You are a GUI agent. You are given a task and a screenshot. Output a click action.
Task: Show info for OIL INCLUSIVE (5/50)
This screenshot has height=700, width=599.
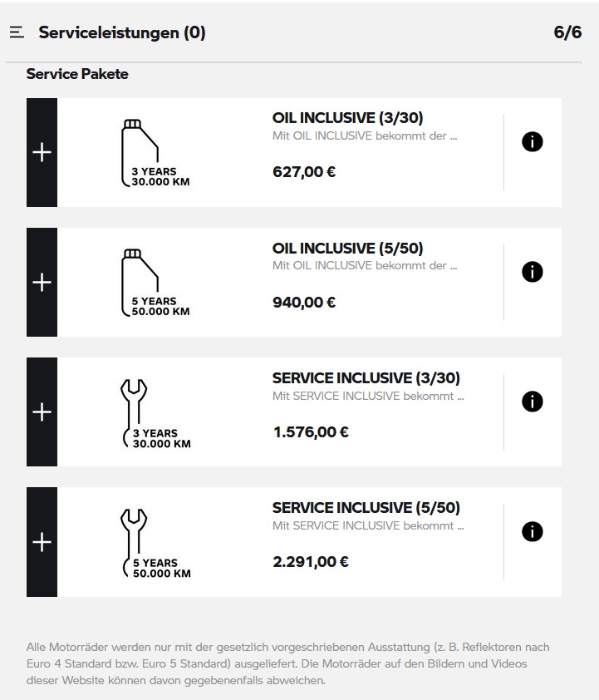532,272
